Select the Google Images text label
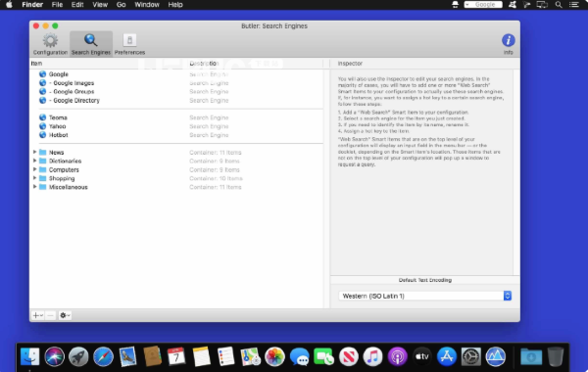Viewport: 588px width, 372px height. (73, 83)
